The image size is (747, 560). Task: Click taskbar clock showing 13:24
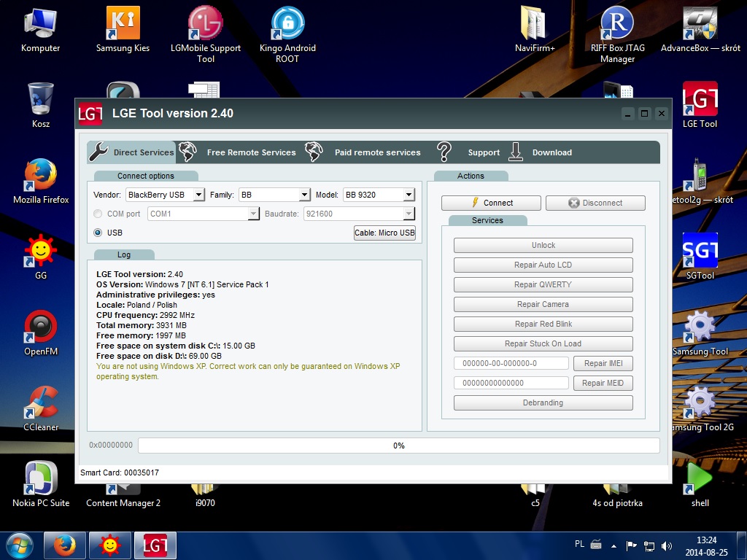click(x=706, y=546)
